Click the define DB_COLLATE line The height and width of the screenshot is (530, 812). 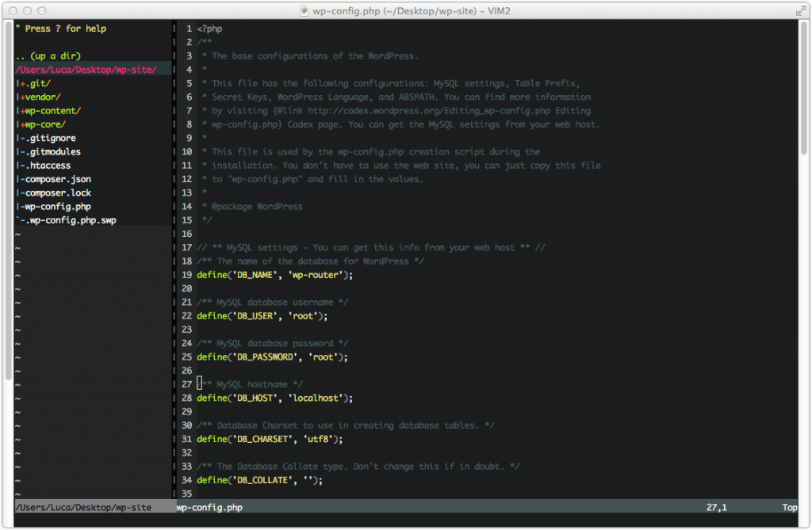pos(259,480)
